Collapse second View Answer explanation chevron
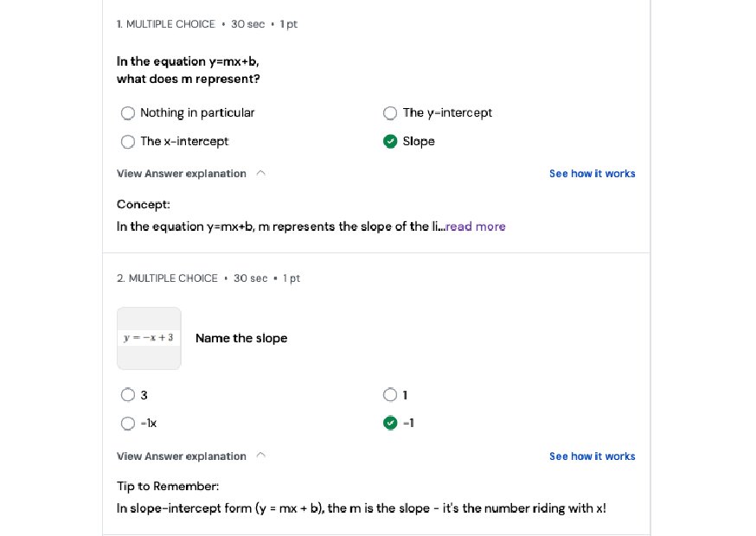 click(261, 456)
